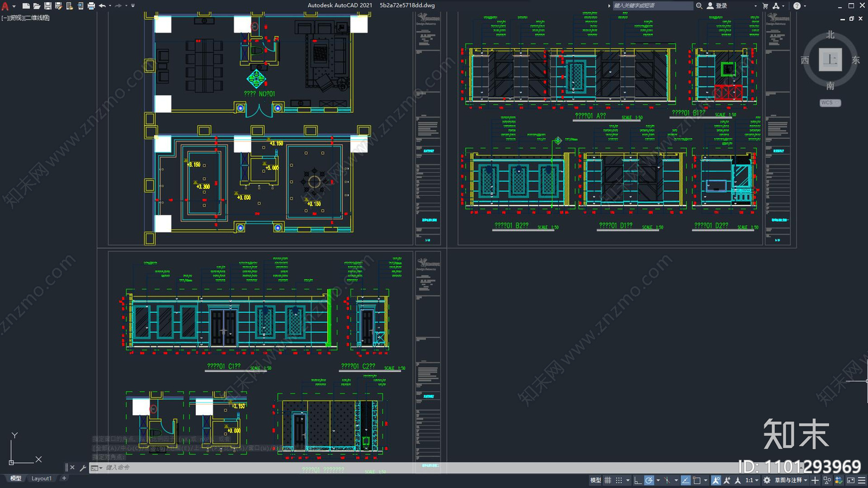
Task: Toggle snap mode dots icon
Action: pyautogui.click(x=619, y=480)
